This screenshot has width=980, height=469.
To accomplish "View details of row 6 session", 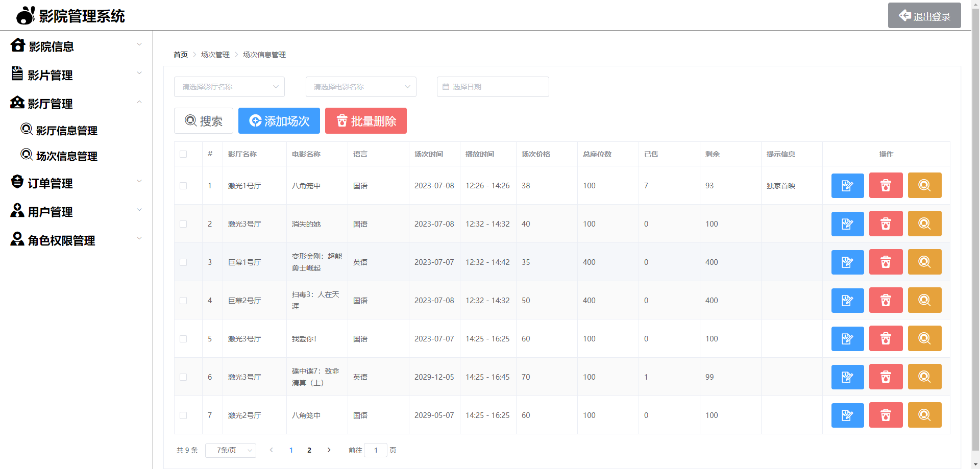I will tap(924, 377).
